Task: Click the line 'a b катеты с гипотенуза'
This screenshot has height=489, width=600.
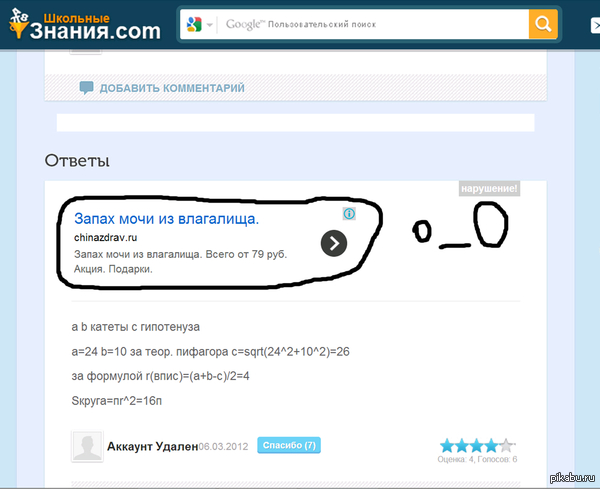Action: click(x=136, y=327)
